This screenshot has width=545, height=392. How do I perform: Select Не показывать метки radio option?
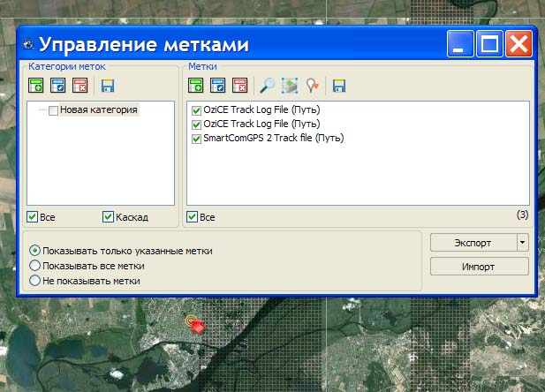coord(35,280)
